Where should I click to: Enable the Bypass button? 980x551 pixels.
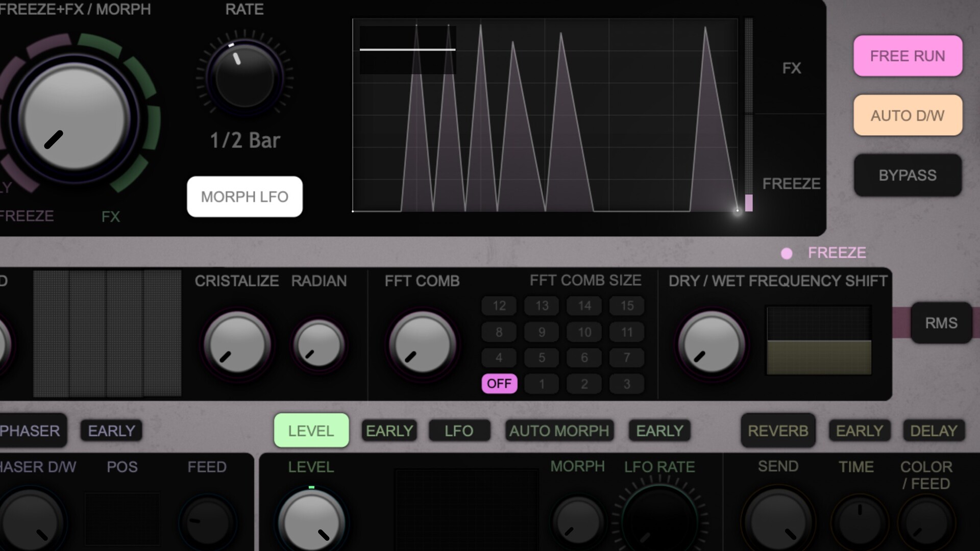click(908, 176)
